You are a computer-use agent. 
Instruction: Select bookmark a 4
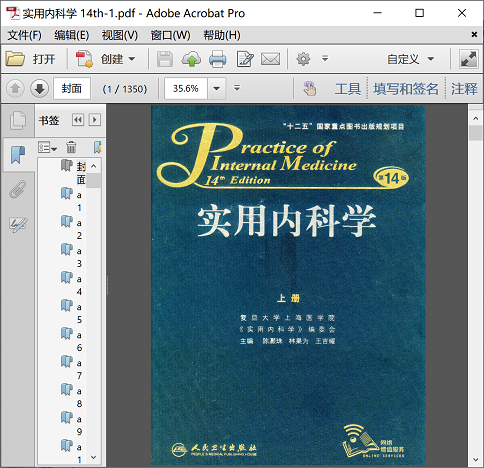(79, 285)
